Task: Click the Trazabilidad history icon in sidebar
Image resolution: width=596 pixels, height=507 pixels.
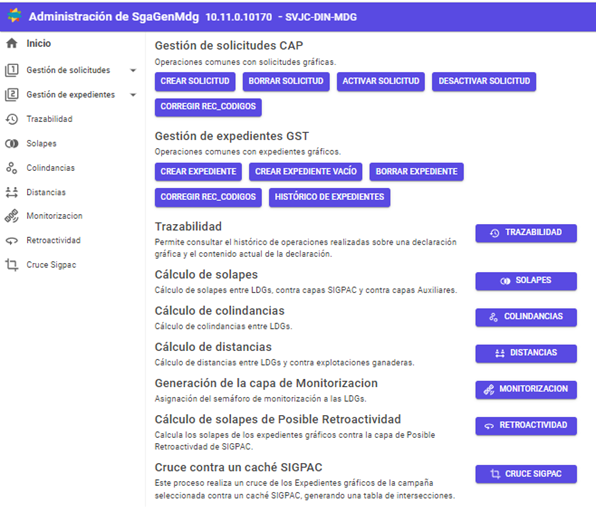Action: coord(12,119)
